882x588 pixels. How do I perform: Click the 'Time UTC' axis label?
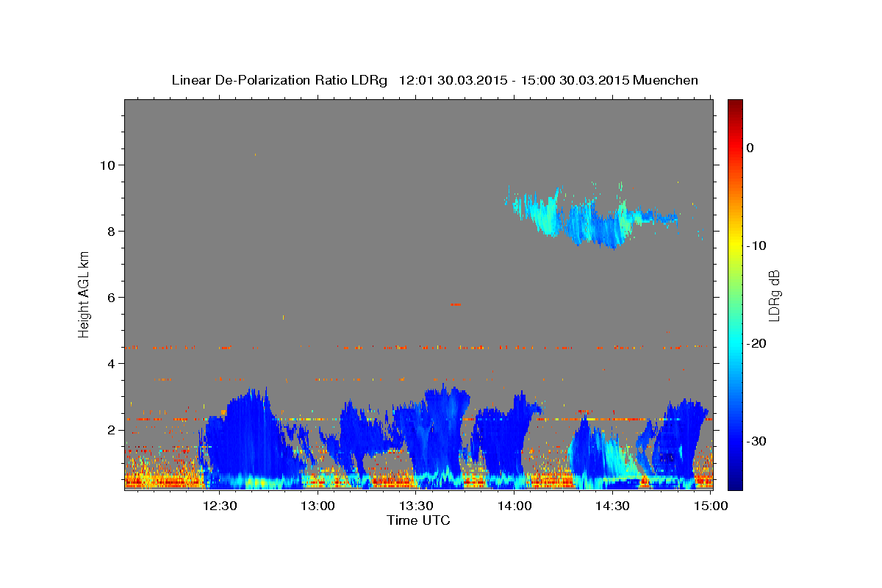(418, 520)
